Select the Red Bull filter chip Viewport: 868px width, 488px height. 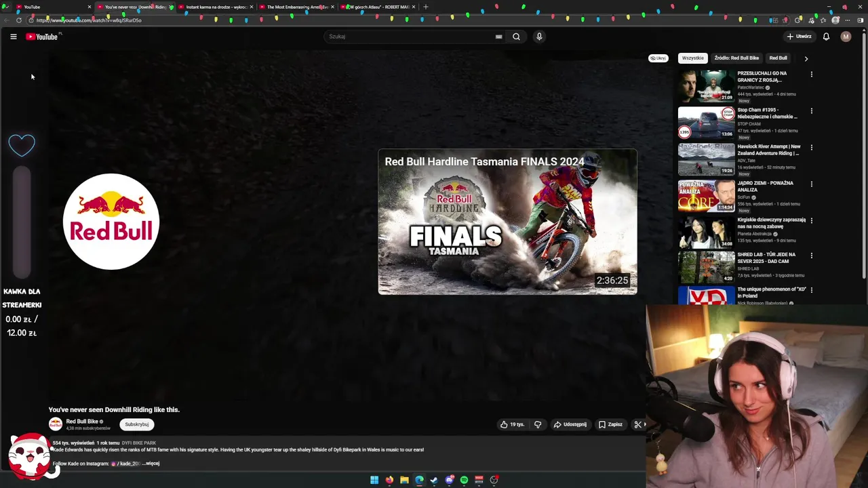click(x=778, y=58)
